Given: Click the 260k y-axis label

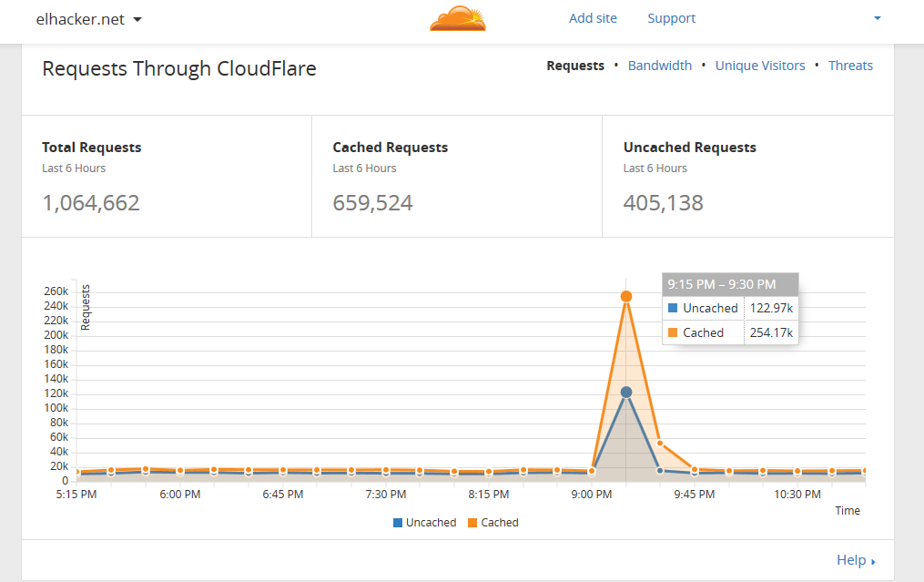Looking at the screenshot, I should (56, 291).
